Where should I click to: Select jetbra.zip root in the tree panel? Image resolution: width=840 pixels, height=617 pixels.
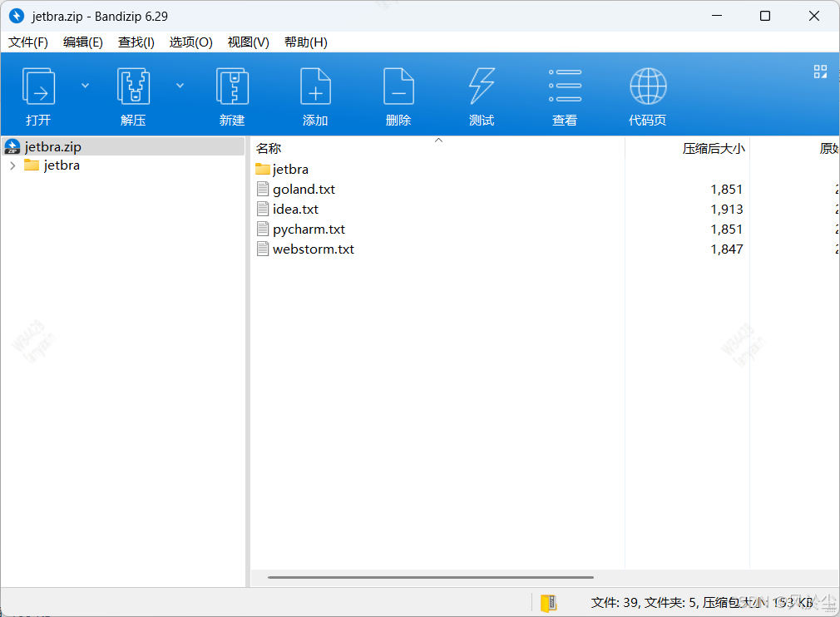(124, 146)
